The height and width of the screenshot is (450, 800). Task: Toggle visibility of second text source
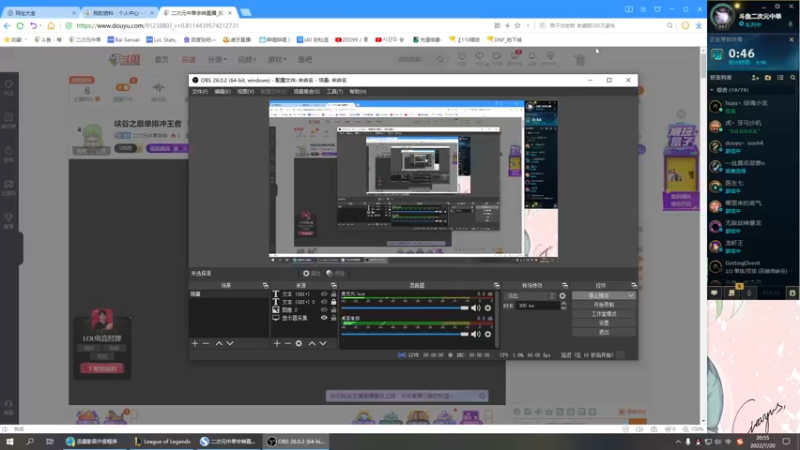click(324, 302)
